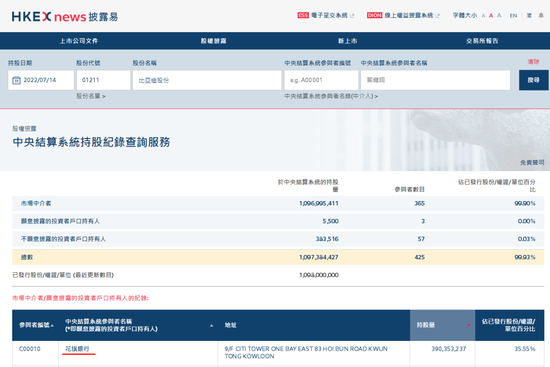Open the calendar icon for 持股日期
The width and height of the screenshot is (550, 367).
point(16,80)
